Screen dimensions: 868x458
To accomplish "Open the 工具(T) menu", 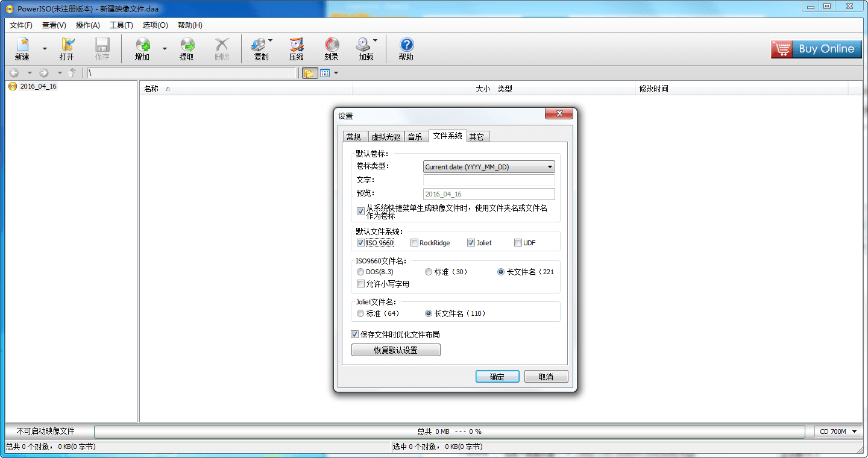I will click(x=122, y=25).
